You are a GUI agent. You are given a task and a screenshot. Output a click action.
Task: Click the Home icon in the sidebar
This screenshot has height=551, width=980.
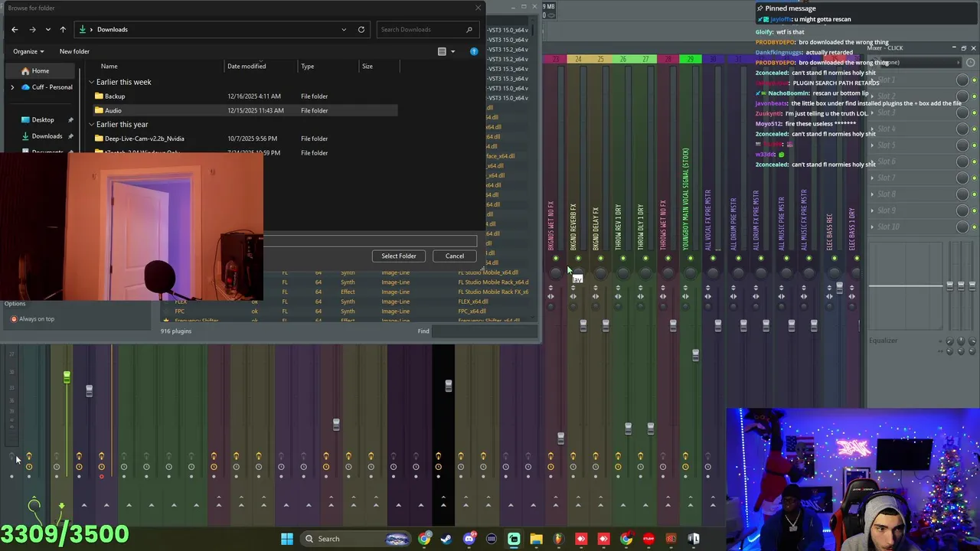[x=25, y=71]
